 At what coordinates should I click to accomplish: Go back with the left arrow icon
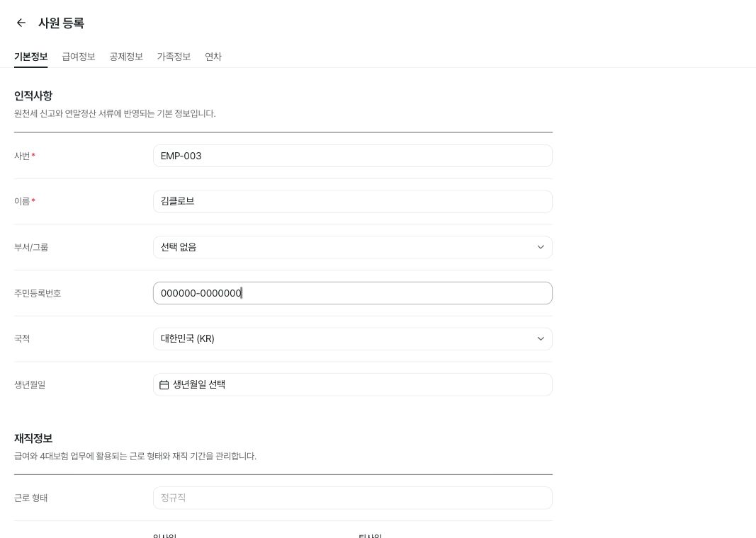click(x=21, y=23)
